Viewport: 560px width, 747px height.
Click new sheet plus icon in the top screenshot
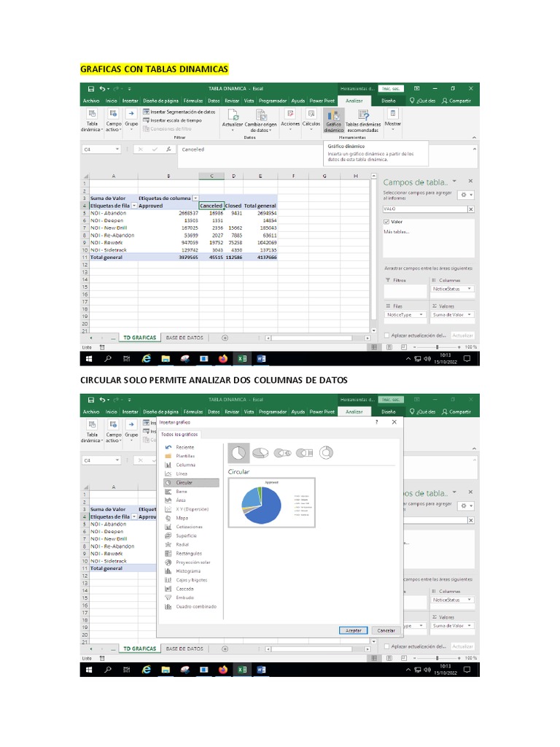225,338
